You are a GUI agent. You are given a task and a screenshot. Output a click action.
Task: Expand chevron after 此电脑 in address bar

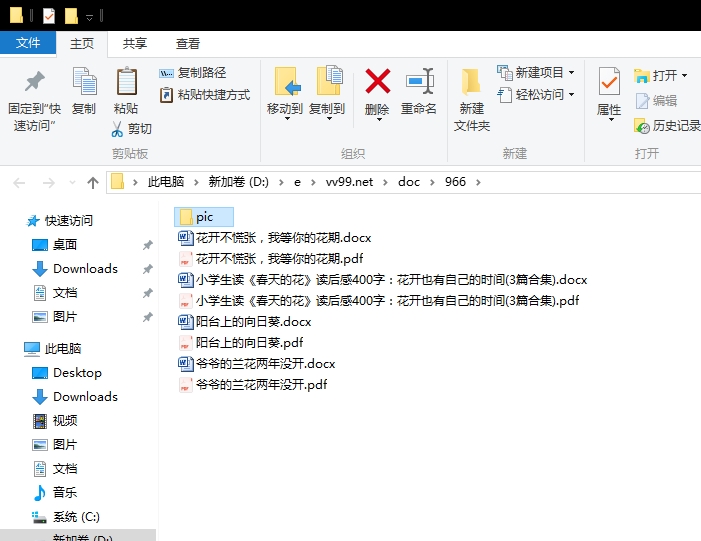click(x=196, y=182)
